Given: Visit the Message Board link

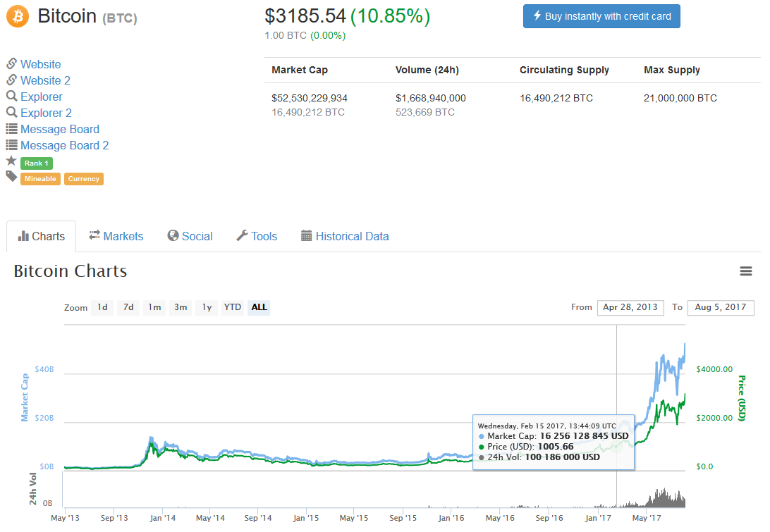Looking at the screenshot, I should (x=60, y=129).
